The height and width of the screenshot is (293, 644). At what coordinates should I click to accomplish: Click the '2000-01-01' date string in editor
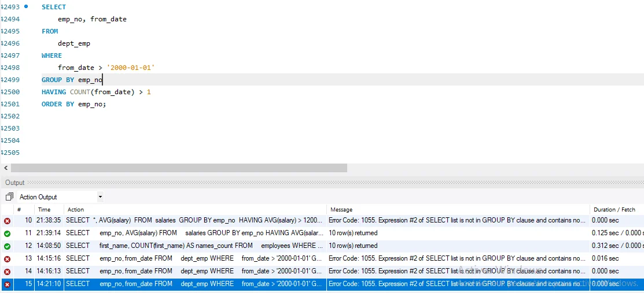pyautogui.click(x=130, y=68)
